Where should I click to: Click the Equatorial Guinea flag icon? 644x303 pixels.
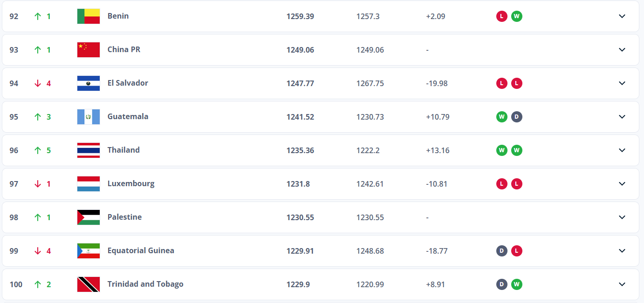(89, 251)
